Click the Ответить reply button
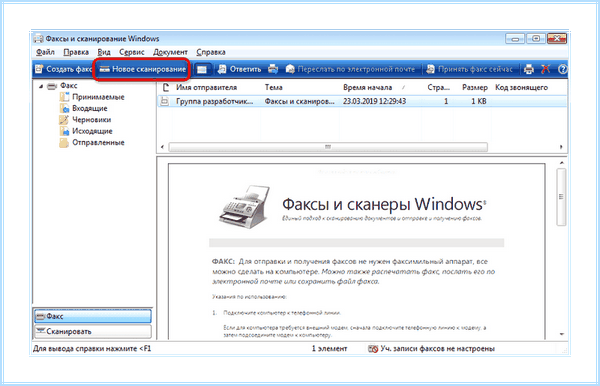Viewport: 600px width, 386px height. pos(240,69)
